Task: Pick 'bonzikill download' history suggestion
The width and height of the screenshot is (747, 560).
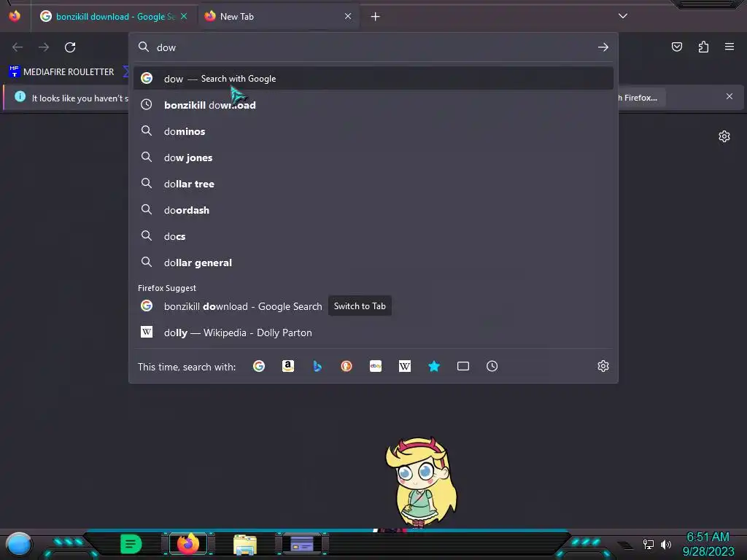Action: pyautogui.click(x=373, y=105)
